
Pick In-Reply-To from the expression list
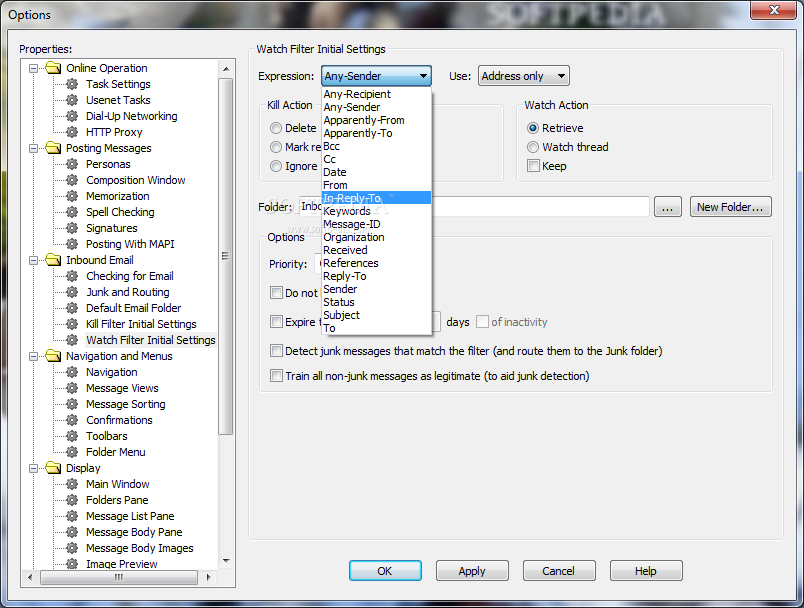point(376,198)
